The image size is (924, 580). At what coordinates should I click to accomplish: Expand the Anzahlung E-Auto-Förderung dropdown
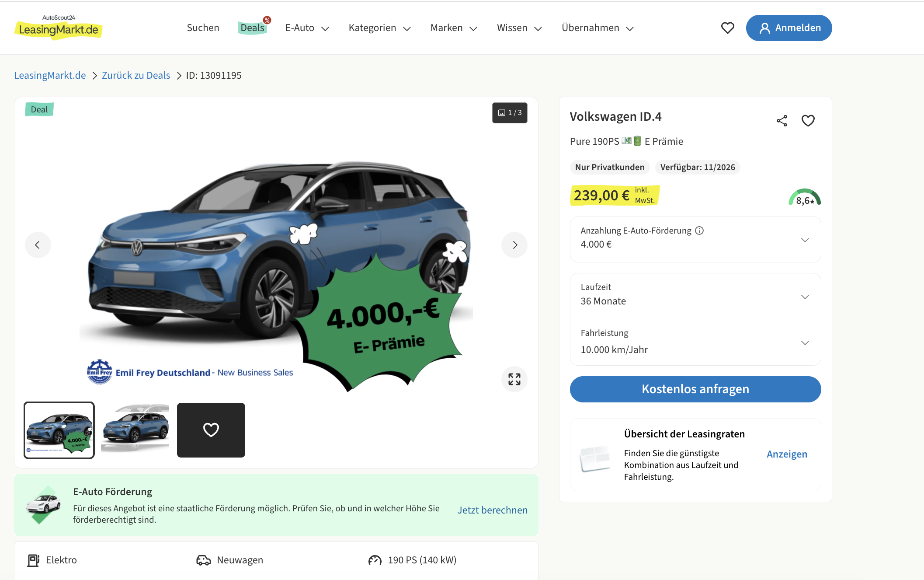[x=695, y=240]
